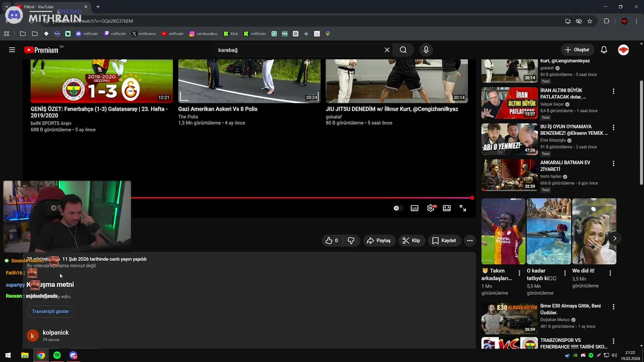Viewport: 644px width, 362px height.
Task: Open options for 'TRABZONSPOR VS FENERBAHCE'
Action: tap(613, 341)
